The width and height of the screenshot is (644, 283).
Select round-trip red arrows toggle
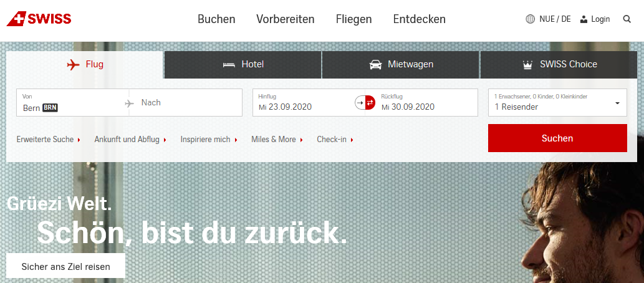[x=370, y=103]
